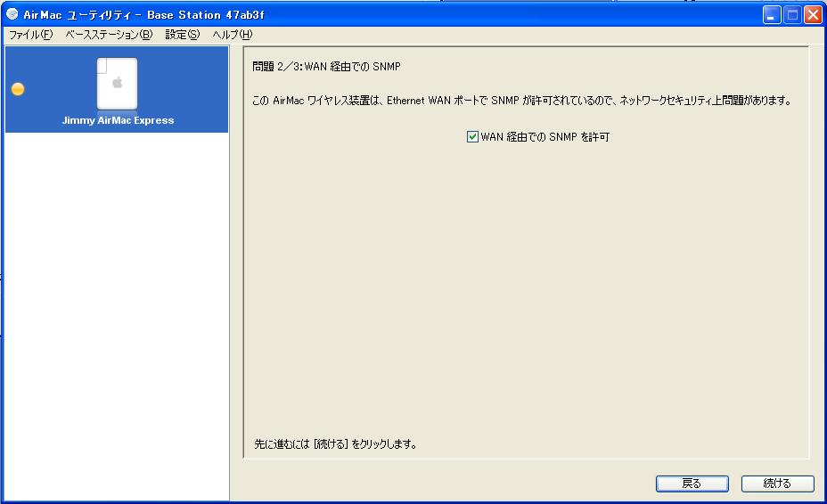This screenshot has height=504, width=827.
Task: Open the ヘルプ(H) menu
Action: (x=232, y=35)
